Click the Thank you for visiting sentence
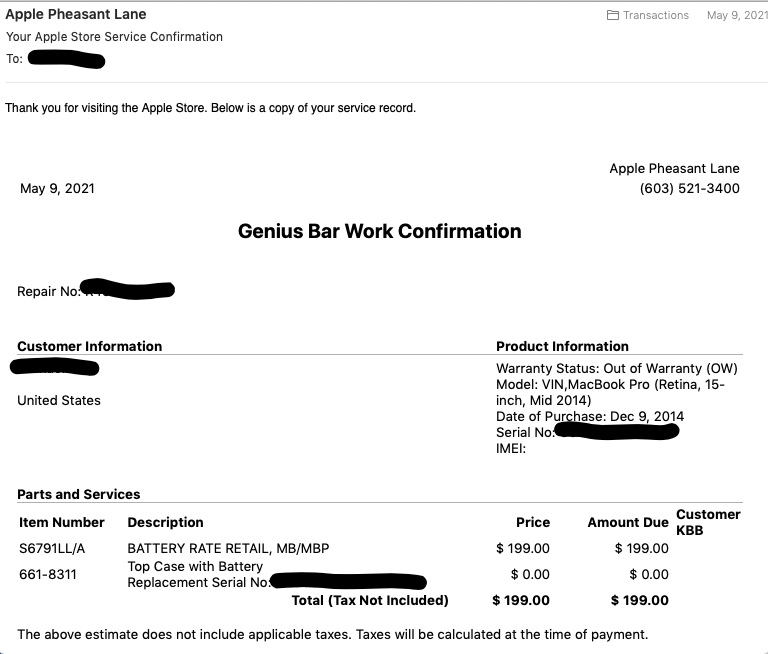 coord(211,108)
